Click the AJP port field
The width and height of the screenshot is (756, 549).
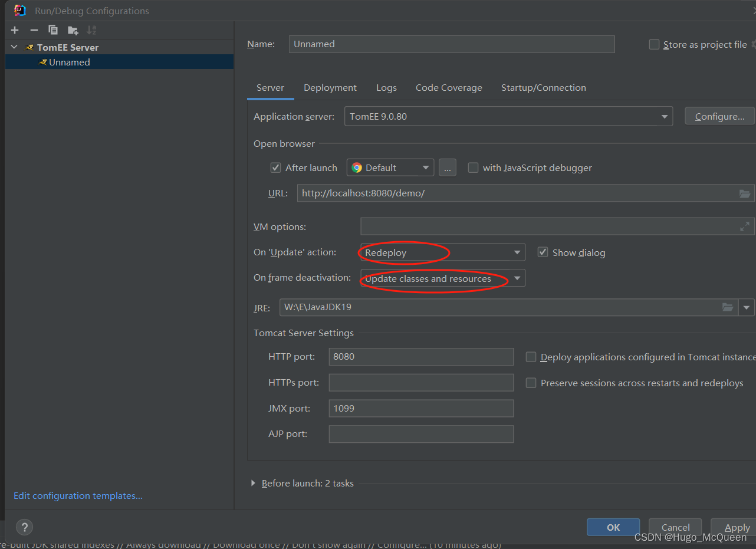tap(421, 434)
